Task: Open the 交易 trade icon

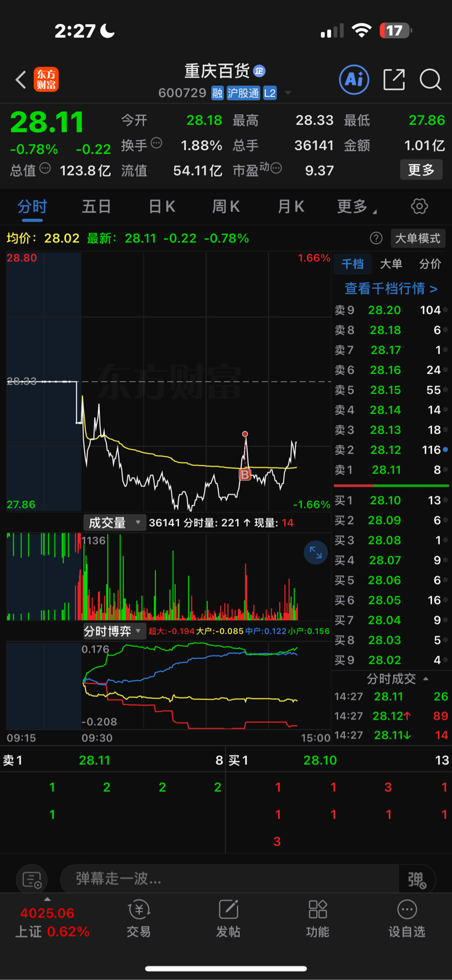Action: point(139,918)
